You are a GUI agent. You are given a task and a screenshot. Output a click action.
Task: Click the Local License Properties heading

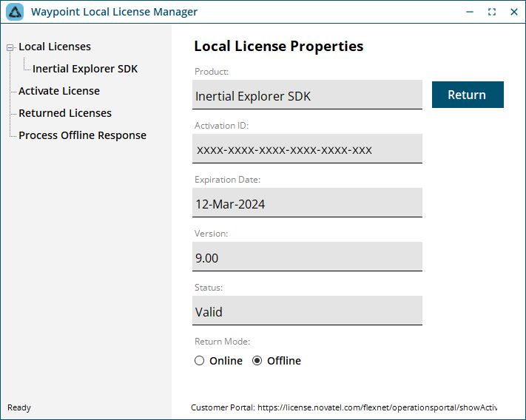(x=278, y=46)
